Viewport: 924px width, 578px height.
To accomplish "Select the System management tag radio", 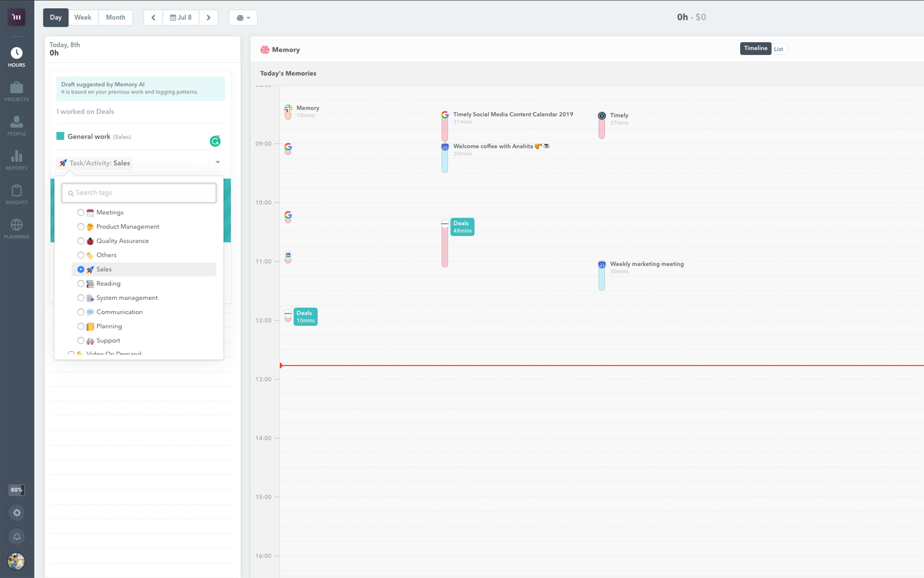I will pos(81,298).
